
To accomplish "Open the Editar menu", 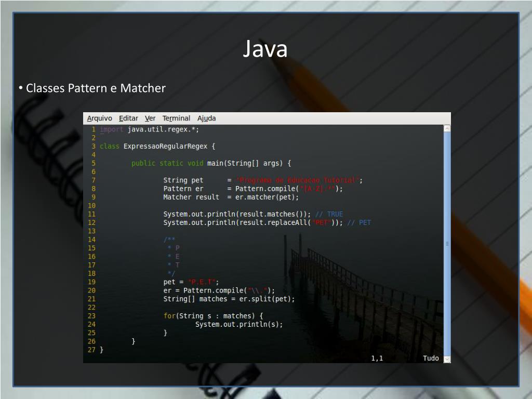I will pos(128,118).
